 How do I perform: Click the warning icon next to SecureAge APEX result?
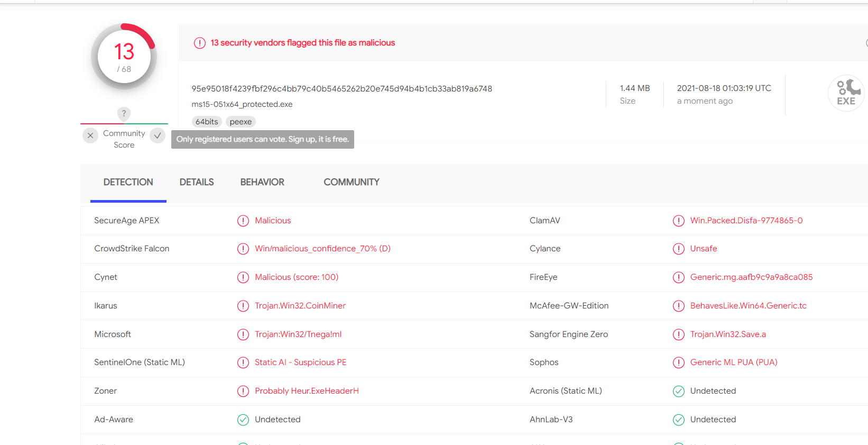click(243, 221)
